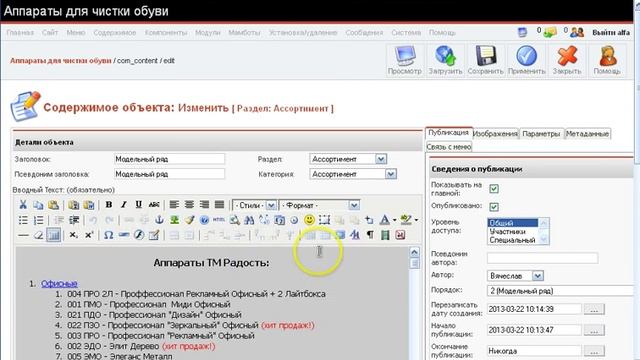The image size is (640, 360).
Task: Switch to the Изображения tab
Action: (x=496, y=134)
